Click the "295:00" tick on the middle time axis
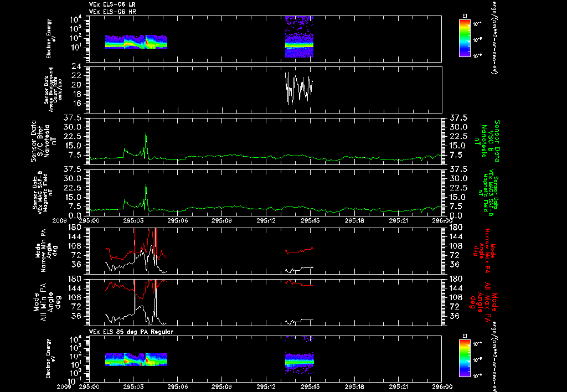 pos(89,220)
